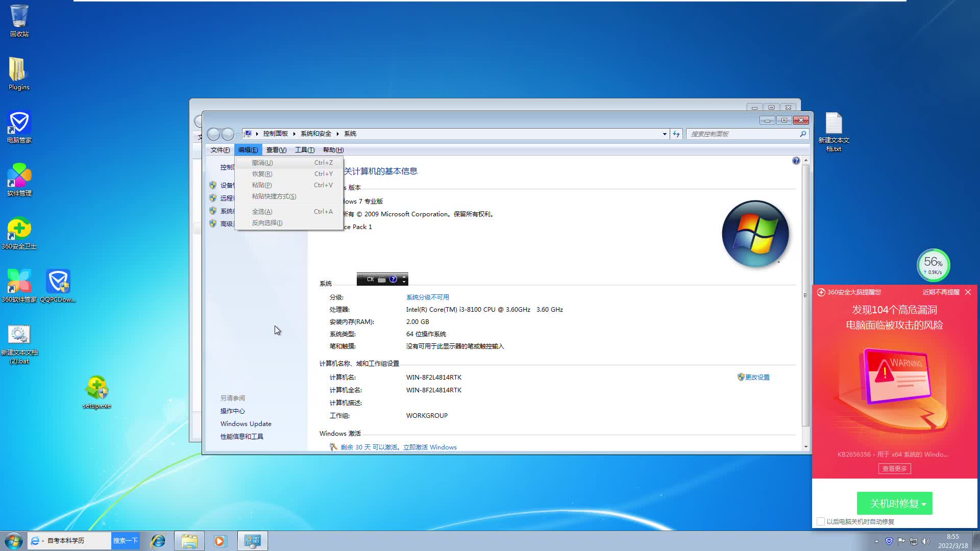980x551 pixels.
Task: Select the QQPCDow... desktop icon
Action: (58, 286)
